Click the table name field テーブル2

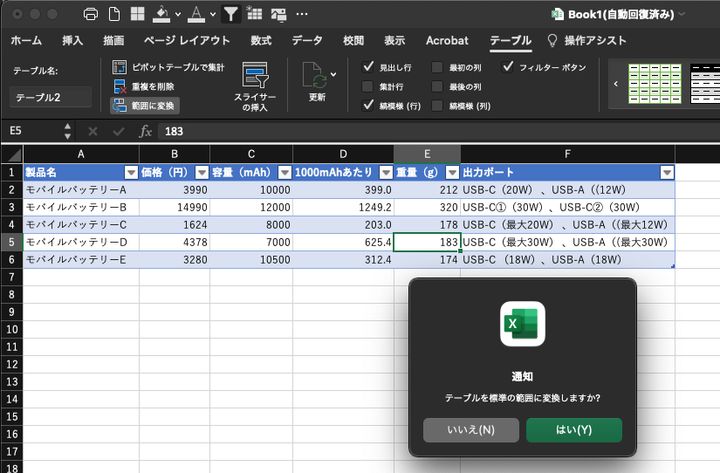click(x=50, y=97)
